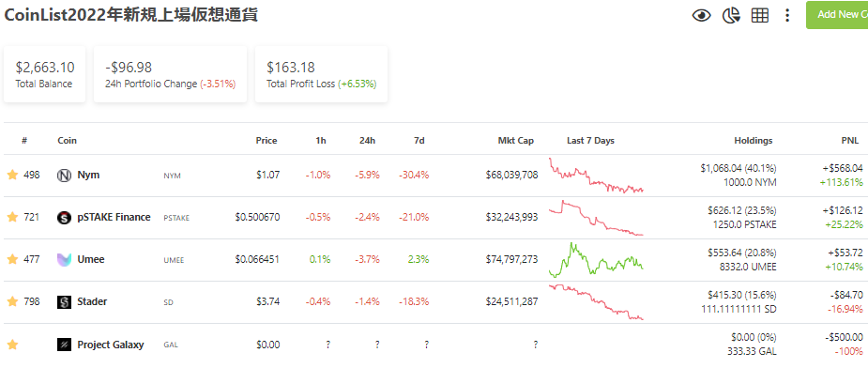Screen dimensions: 868x368
Task: Click the Add New Coin button
Action: (x=837, y=15)
